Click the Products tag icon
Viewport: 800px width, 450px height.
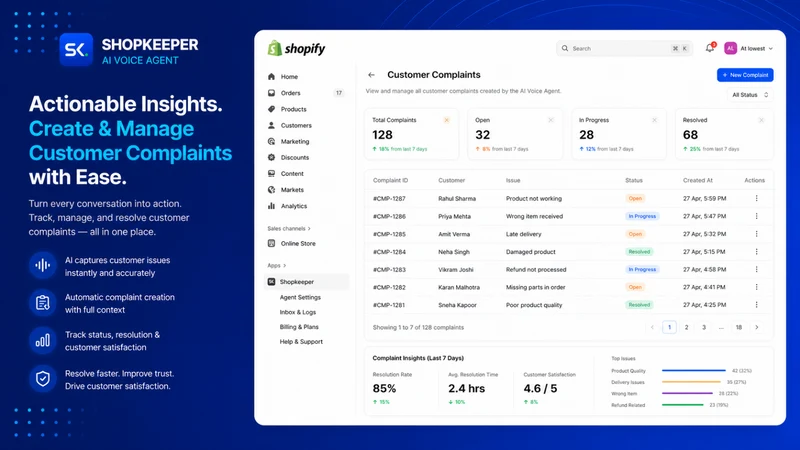(x=271, y=109)
